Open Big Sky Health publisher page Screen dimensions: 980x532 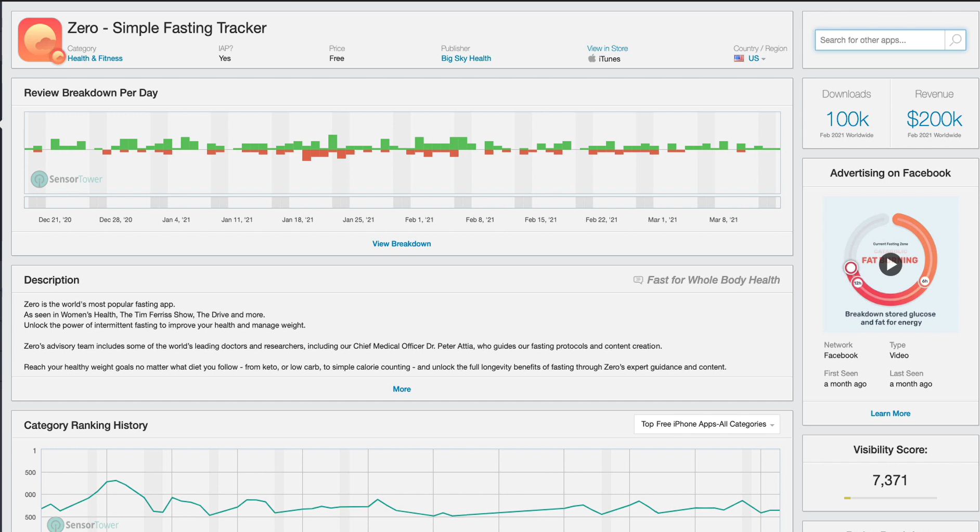[466, 58]
